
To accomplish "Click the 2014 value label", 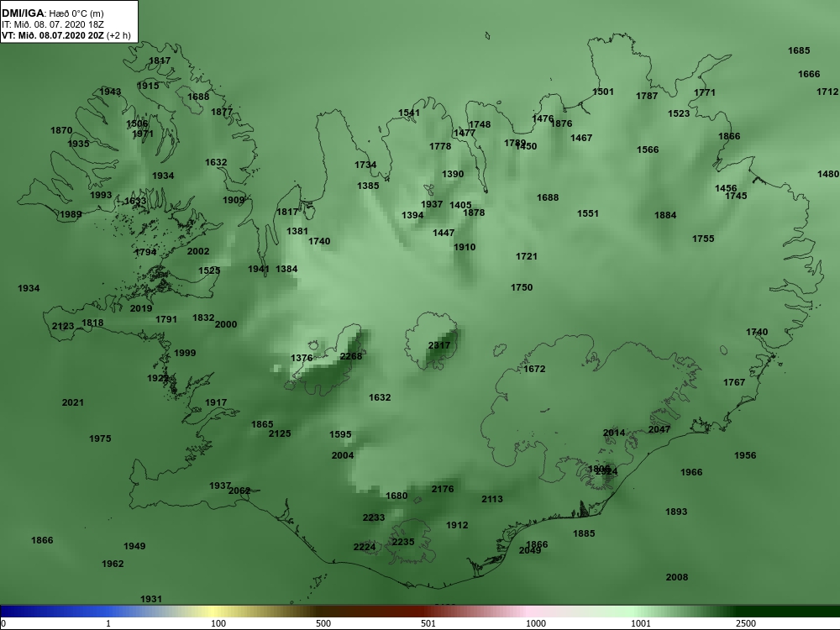I will coord(614,433).
